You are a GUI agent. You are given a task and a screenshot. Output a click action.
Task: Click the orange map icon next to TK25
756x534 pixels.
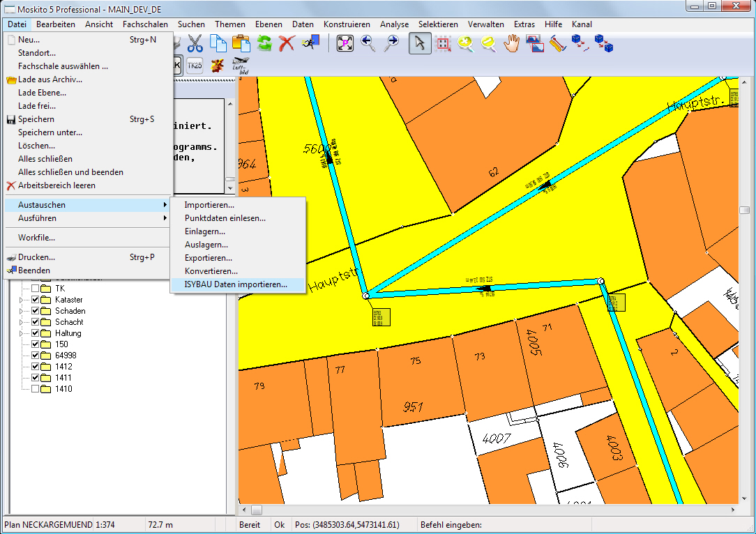point(218,65)
